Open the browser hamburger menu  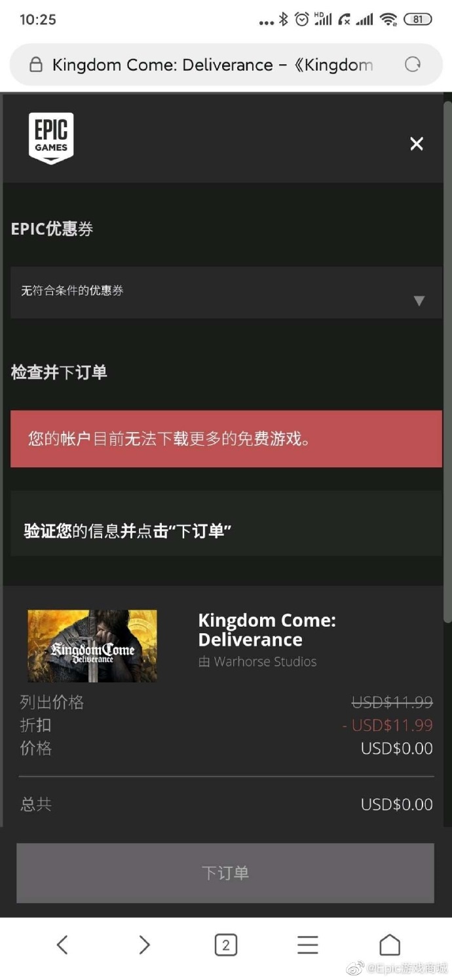308,945
